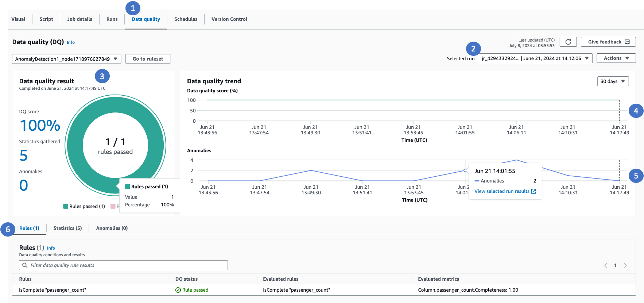
Task: Click the Give feedback button
Action: pyautogui.click(x=608, y=42)
